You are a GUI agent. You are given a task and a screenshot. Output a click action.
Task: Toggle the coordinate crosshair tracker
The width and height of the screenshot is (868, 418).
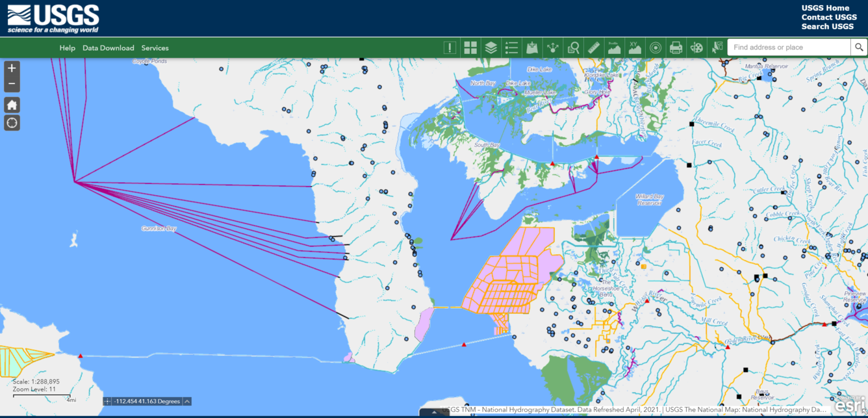(107, 401)
